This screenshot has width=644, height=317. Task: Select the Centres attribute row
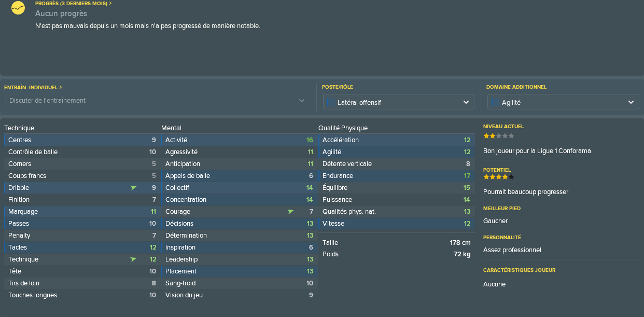(81, 140)
